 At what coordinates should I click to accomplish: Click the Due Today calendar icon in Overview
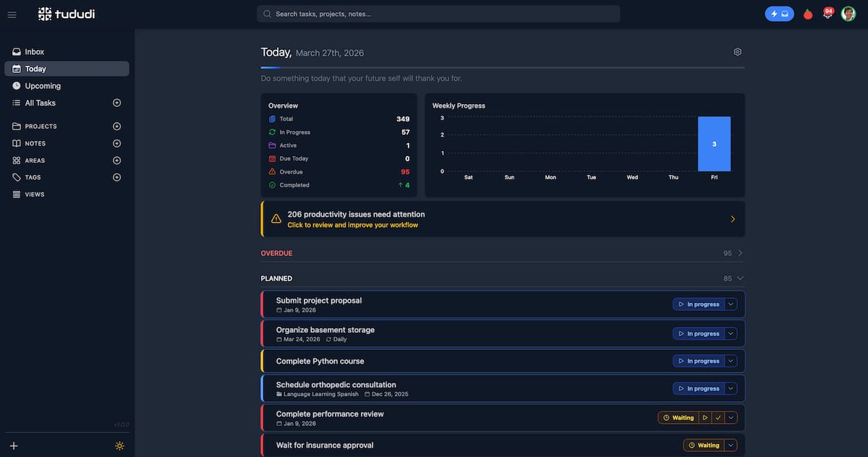273,158
